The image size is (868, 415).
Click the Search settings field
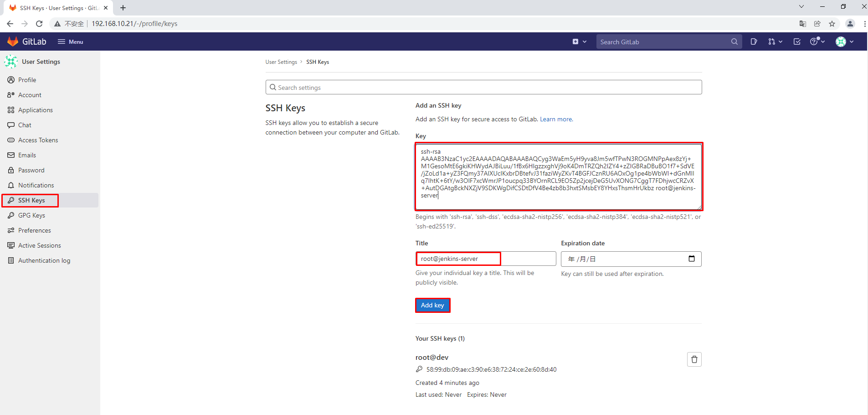point(483,87)
